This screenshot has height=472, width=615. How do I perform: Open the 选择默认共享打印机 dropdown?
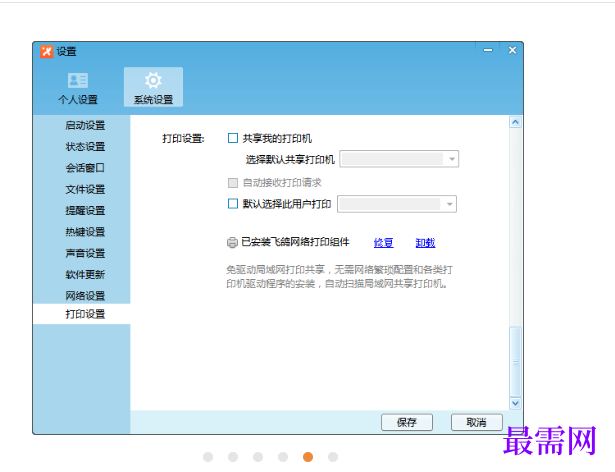click(399, 159)
